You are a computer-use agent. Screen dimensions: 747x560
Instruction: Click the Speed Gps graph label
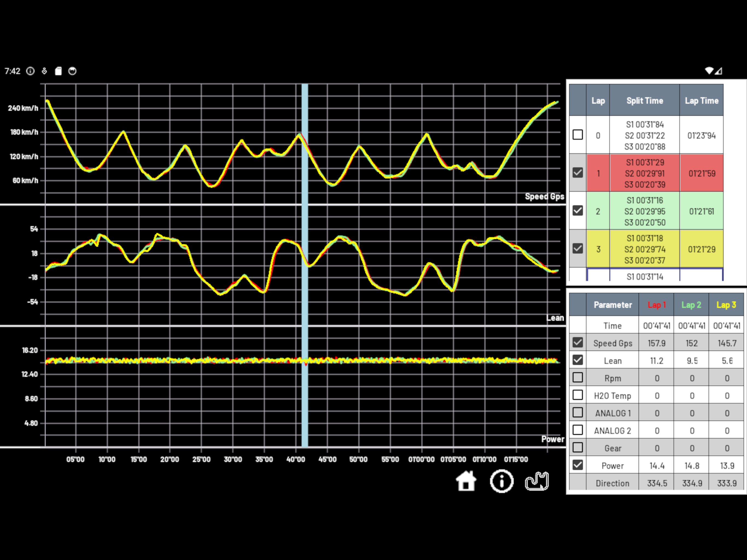pos(544,197)
